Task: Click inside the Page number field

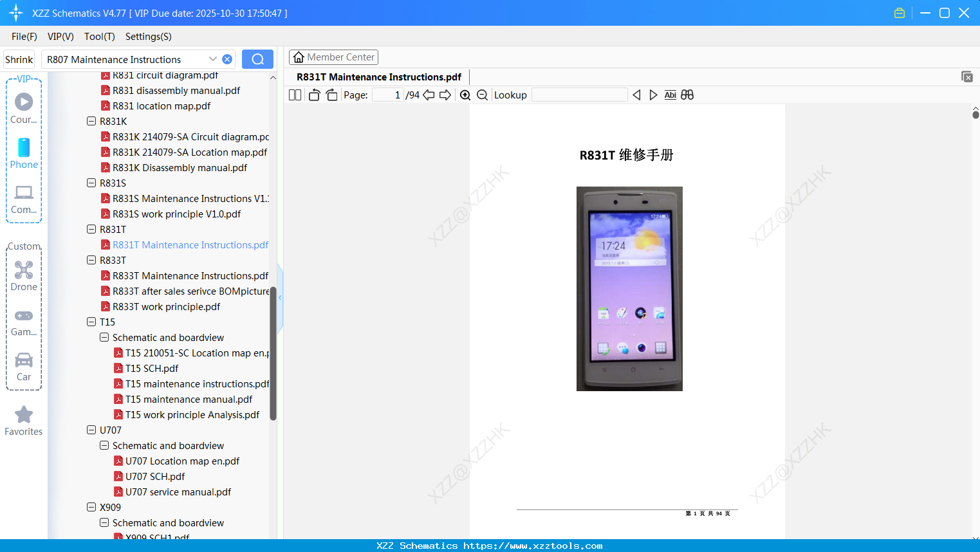Action: 388,95
